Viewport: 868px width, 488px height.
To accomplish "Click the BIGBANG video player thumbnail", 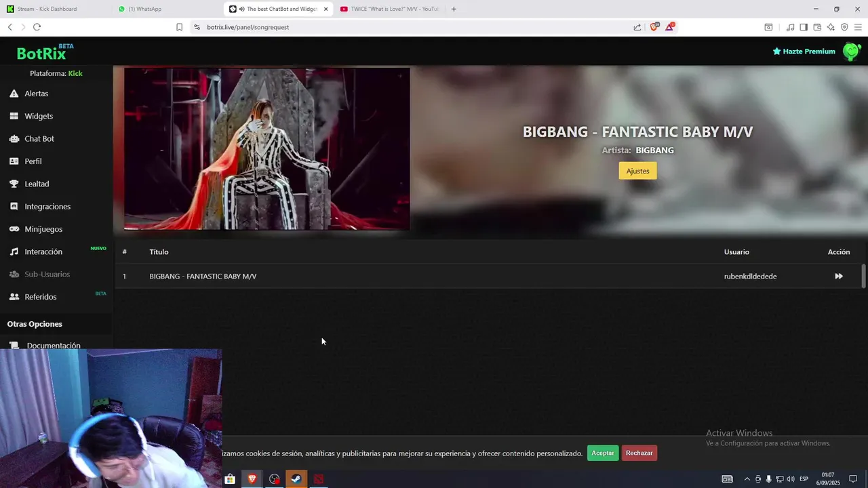I will tap(267, 149).
